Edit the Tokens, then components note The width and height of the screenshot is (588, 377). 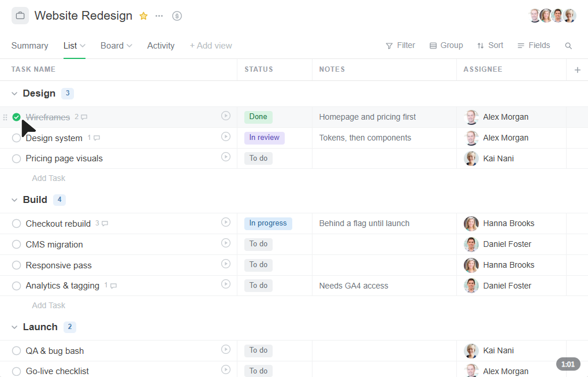point(365,138)
